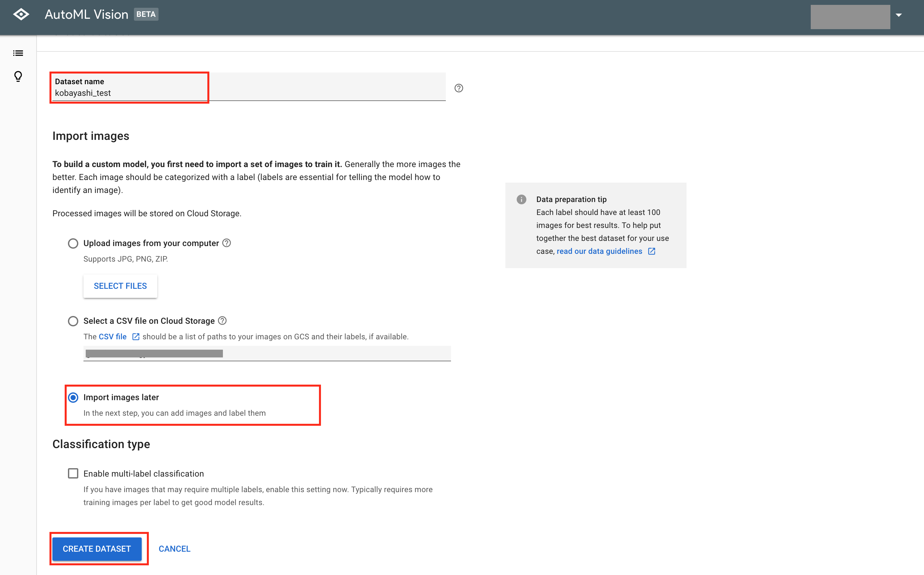Click the Import images heading
924x575 pixels.
(x=91, y=136)
